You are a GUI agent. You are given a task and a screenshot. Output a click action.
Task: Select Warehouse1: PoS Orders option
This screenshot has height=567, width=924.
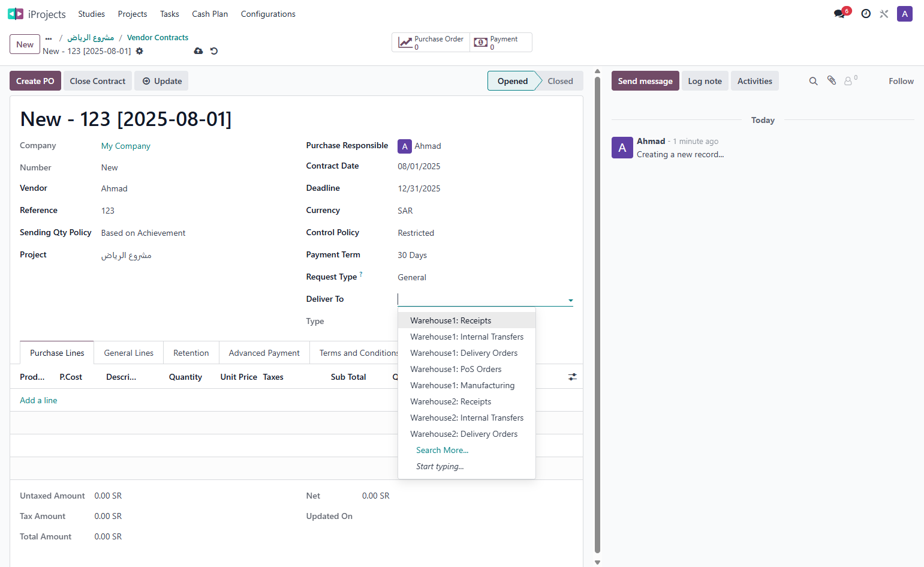[x=466, y=369]
